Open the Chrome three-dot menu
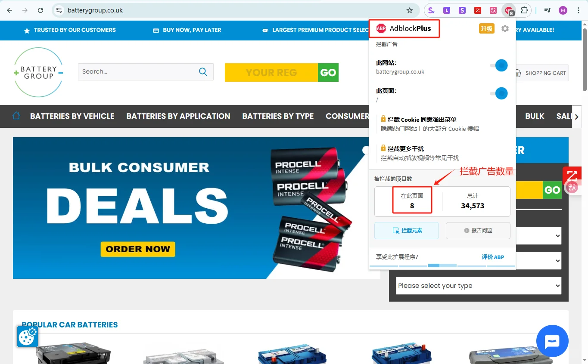 (579, 10)
